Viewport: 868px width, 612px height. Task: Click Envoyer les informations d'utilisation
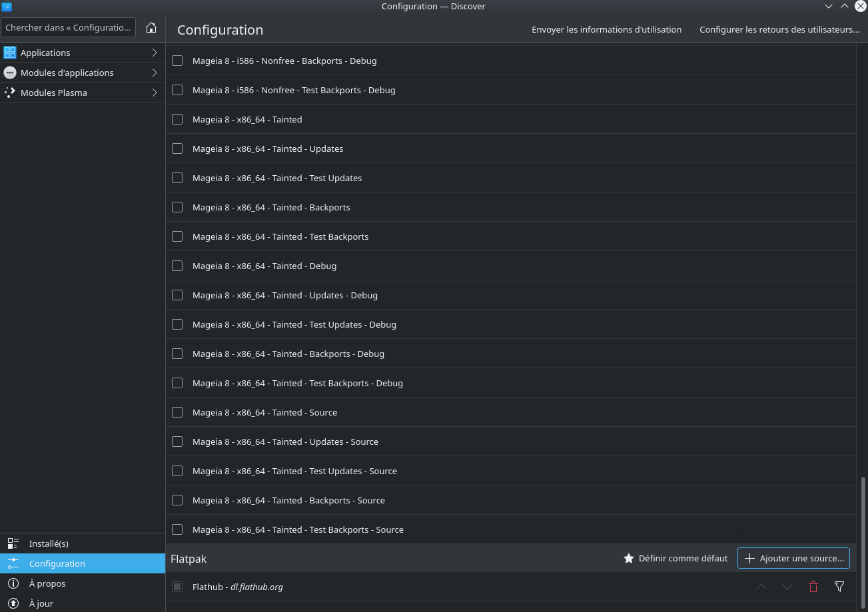pyautogui.click(x=606, y=29)
